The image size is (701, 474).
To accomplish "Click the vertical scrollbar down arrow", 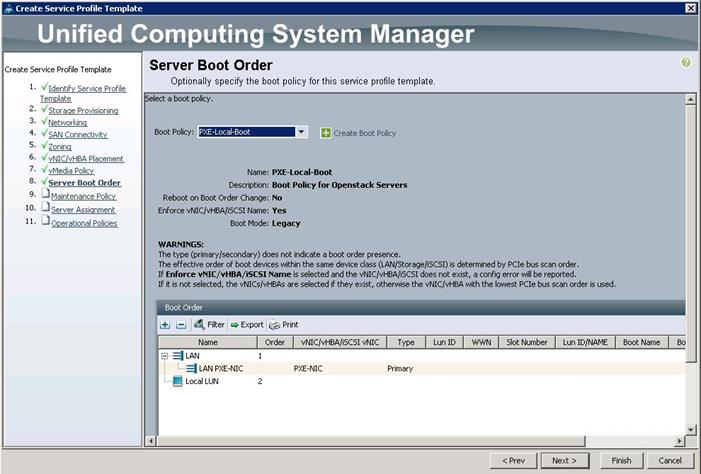I will tap(691, 430).
